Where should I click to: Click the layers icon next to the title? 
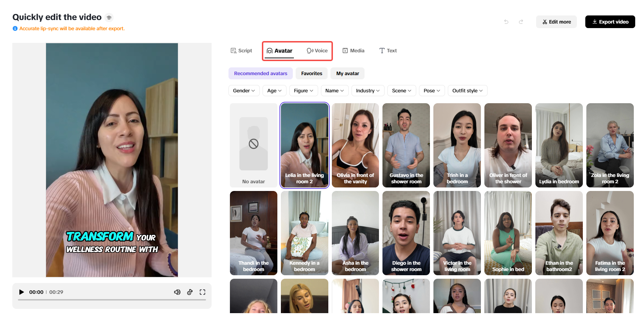[109, 17]
